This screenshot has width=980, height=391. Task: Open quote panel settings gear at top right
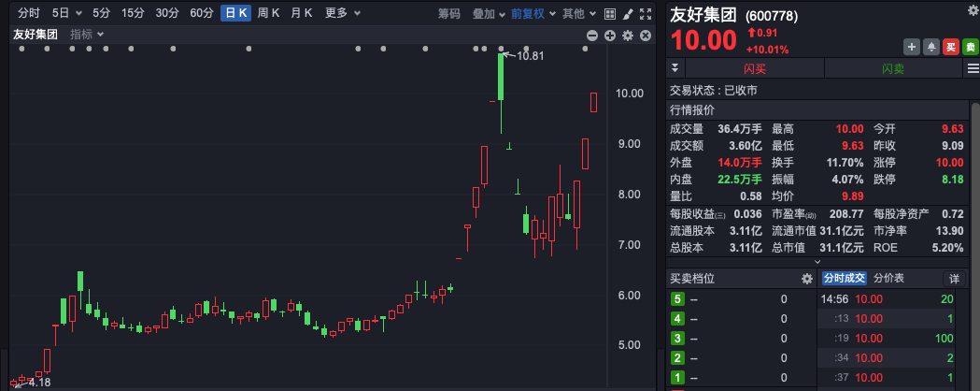(x=972, y=8)
